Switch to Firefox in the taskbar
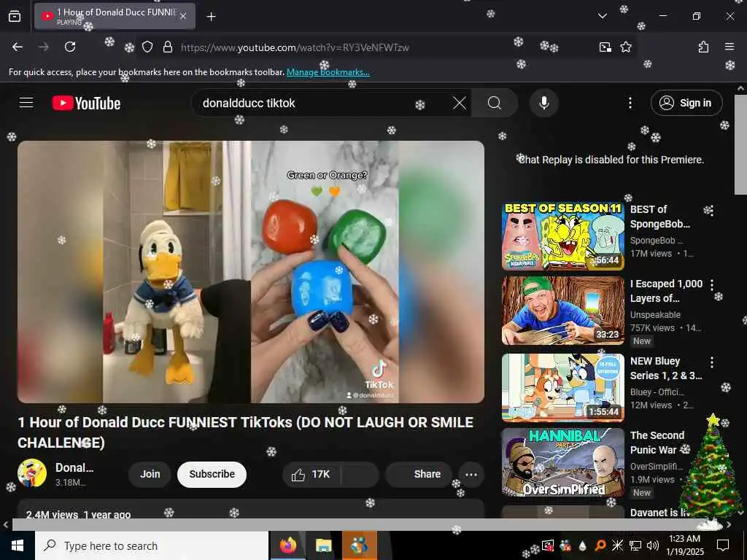 pos(287,545)
